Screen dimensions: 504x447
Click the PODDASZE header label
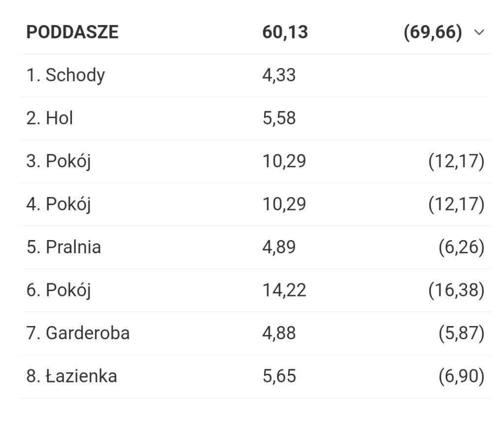pyautogui.click(x=72, y=32)
